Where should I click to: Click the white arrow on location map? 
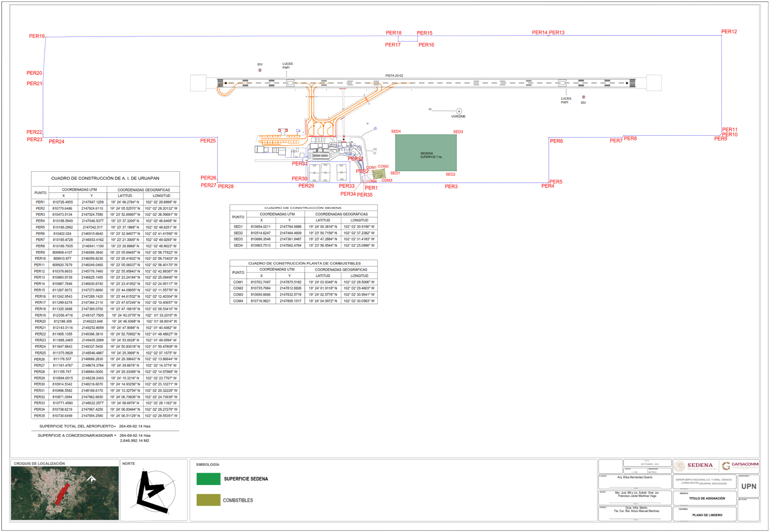92,479
